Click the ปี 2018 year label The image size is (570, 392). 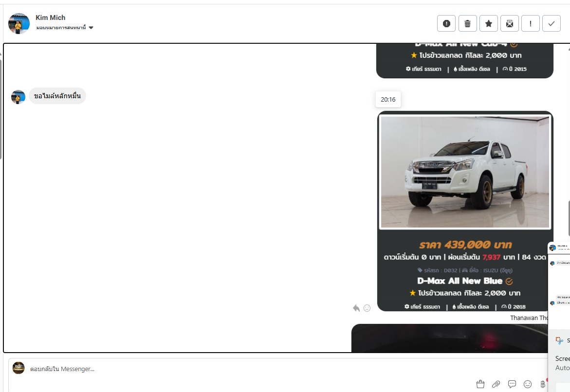coord(513,306)
